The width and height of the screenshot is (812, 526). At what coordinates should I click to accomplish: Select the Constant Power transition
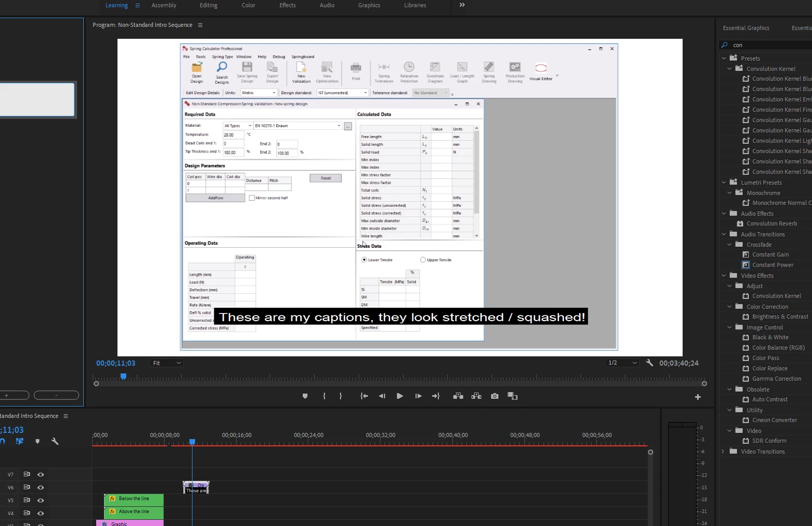(773, 265)
